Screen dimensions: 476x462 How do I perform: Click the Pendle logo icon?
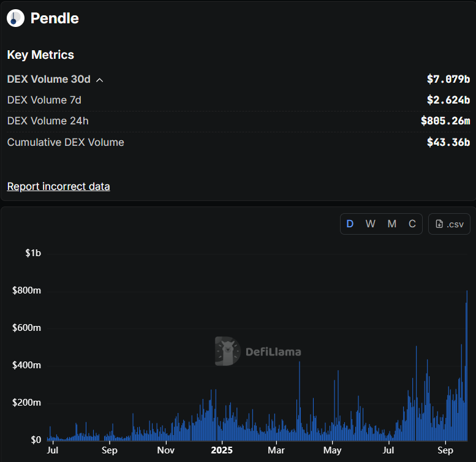click(15, 18)
